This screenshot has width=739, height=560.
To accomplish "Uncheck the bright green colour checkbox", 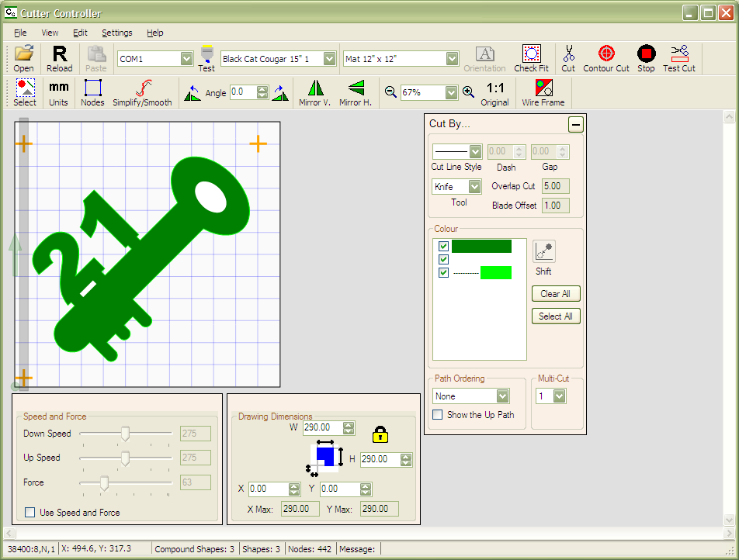I will [443, 273].
